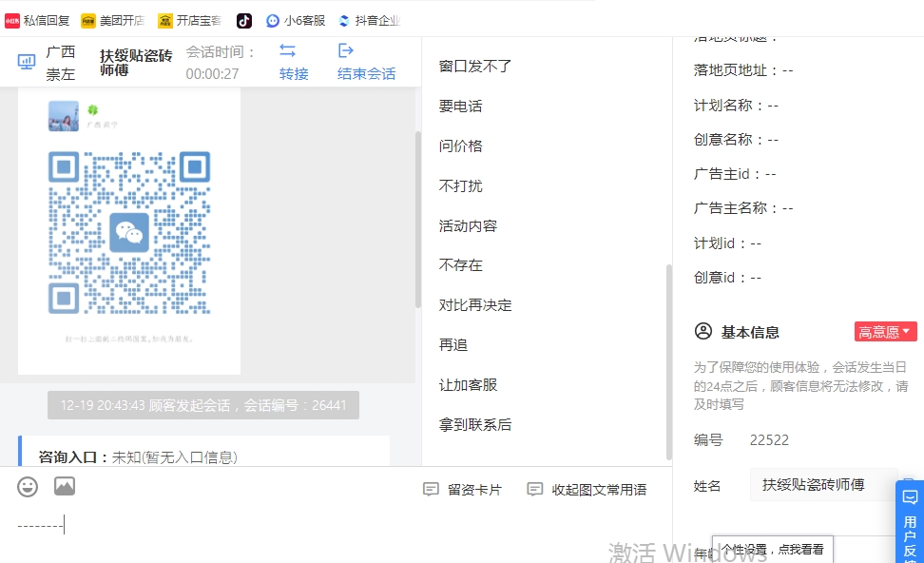This screenshot has width=924, height=563.
Task: Open the 用户反馈 feedback widget
Action: pyautogui.click(x=910, y=522)
